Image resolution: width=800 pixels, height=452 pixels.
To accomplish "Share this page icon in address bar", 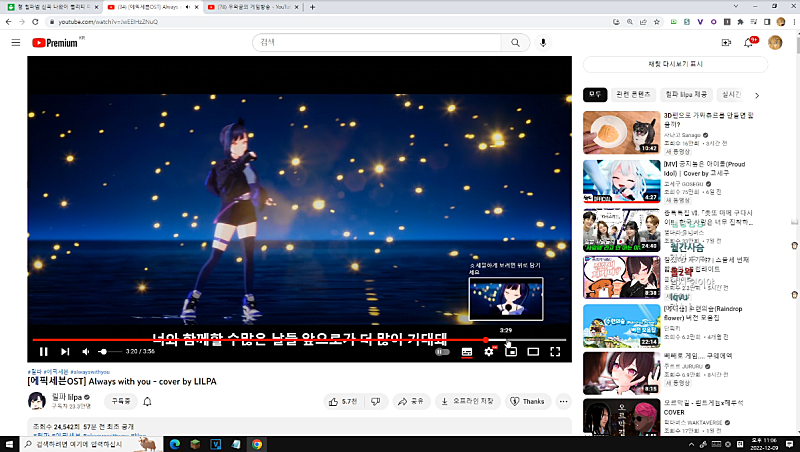I will point(643,22).
